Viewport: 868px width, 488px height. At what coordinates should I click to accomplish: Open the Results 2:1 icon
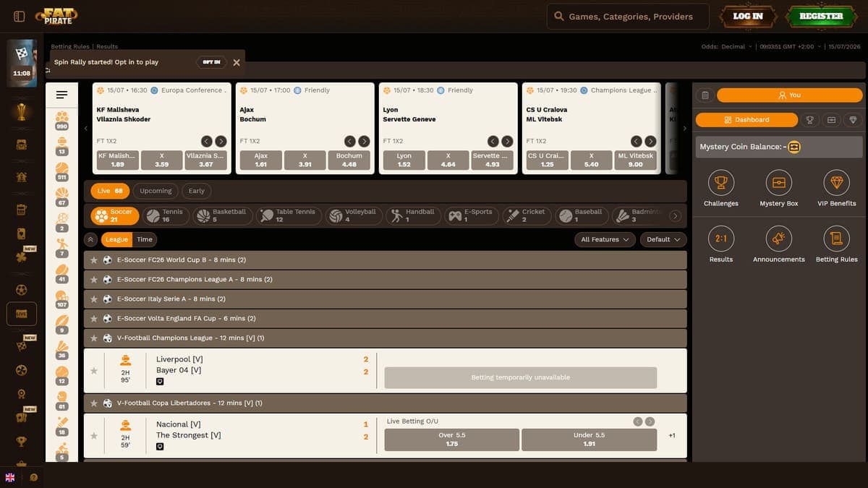point(720,239)
